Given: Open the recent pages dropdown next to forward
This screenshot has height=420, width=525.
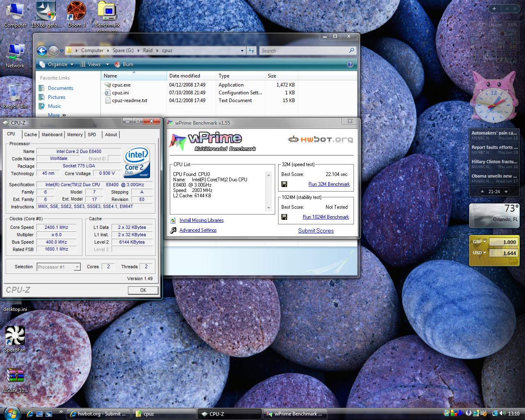Looking at the screenshot, I should coord(62,51).
